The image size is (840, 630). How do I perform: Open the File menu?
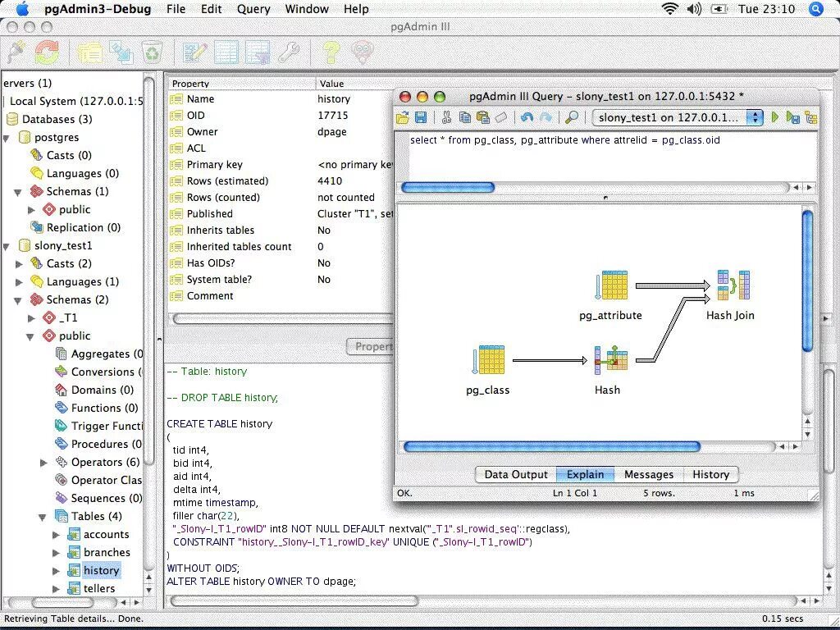(176, 9)
